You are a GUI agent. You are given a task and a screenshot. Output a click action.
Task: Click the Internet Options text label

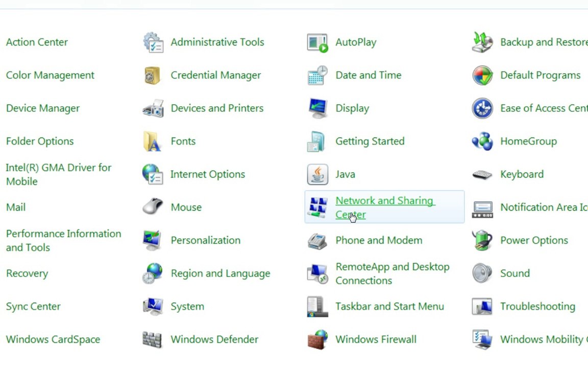pos(208,175)
